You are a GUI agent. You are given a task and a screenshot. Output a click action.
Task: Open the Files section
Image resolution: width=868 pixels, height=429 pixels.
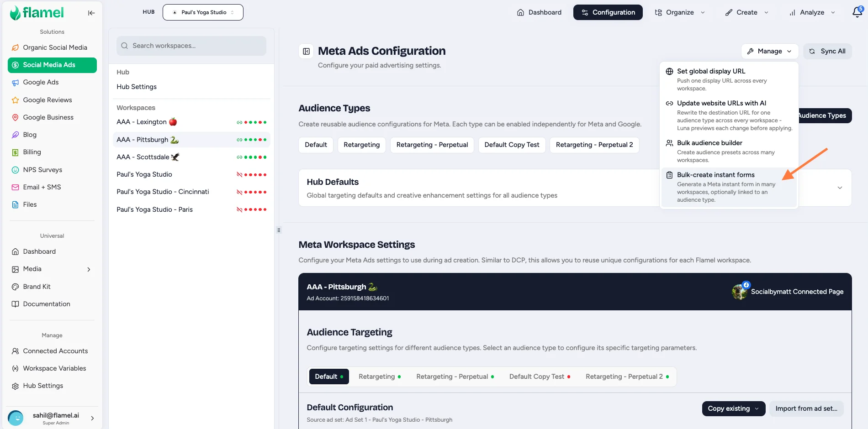click(x=52, y=204)
